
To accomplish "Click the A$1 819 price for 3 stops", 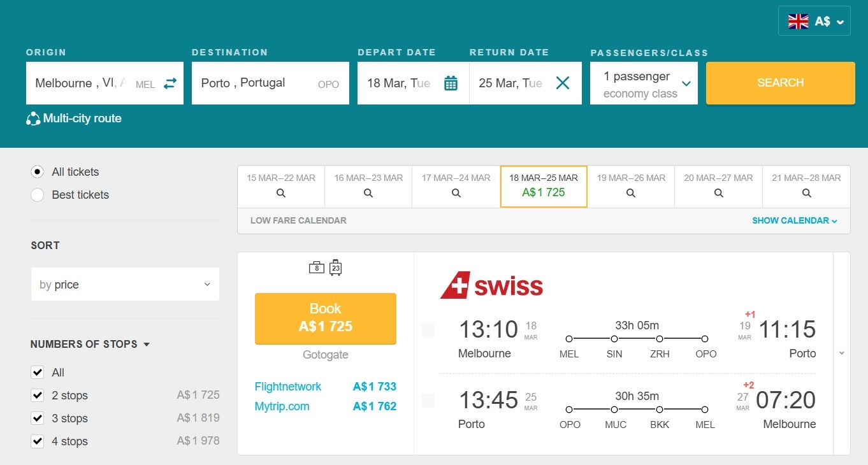I will 198,418.
